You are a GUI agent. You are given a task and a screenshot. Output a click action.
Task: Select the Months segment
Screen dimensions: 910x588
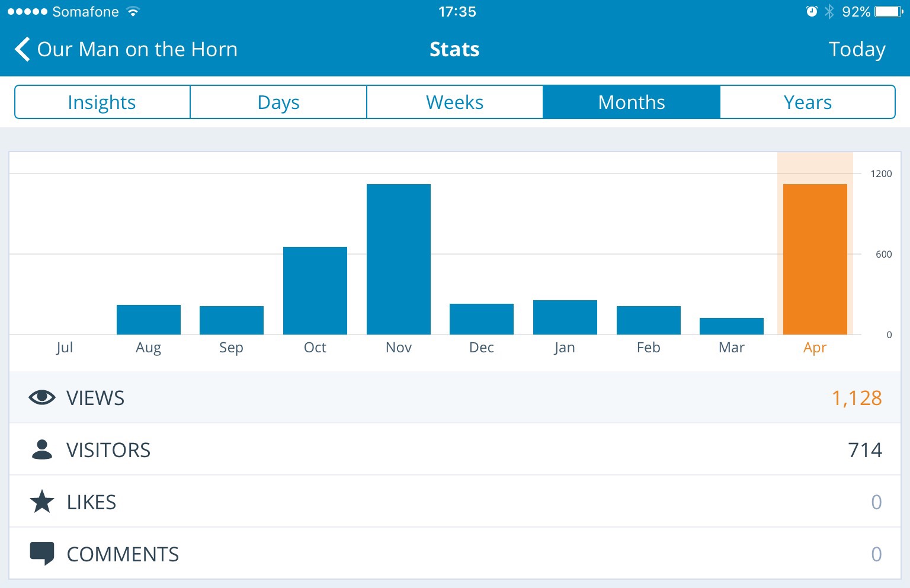pos(632,102)
